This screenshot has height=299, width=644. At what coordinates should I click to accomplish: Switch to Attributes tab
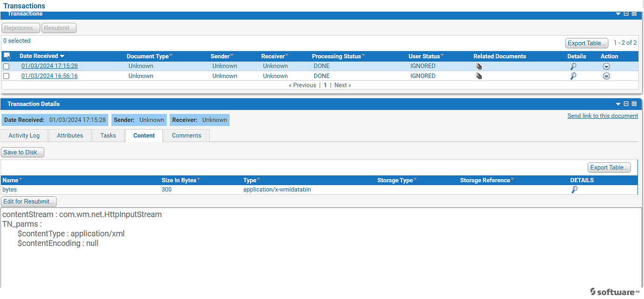70,135
